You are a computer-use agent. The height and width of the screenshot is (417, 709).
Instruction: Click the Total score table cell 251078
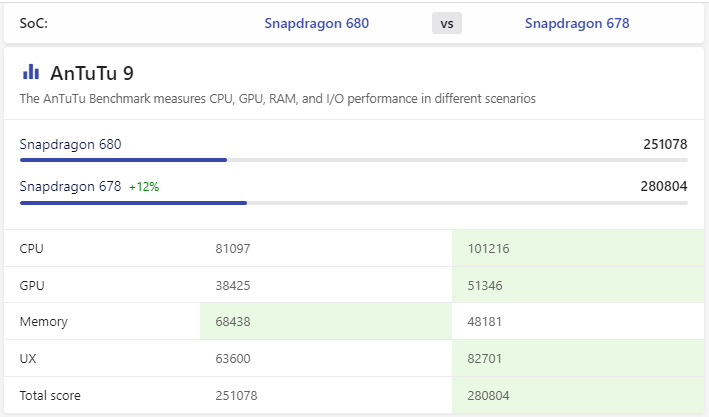(x=236, y=396)
